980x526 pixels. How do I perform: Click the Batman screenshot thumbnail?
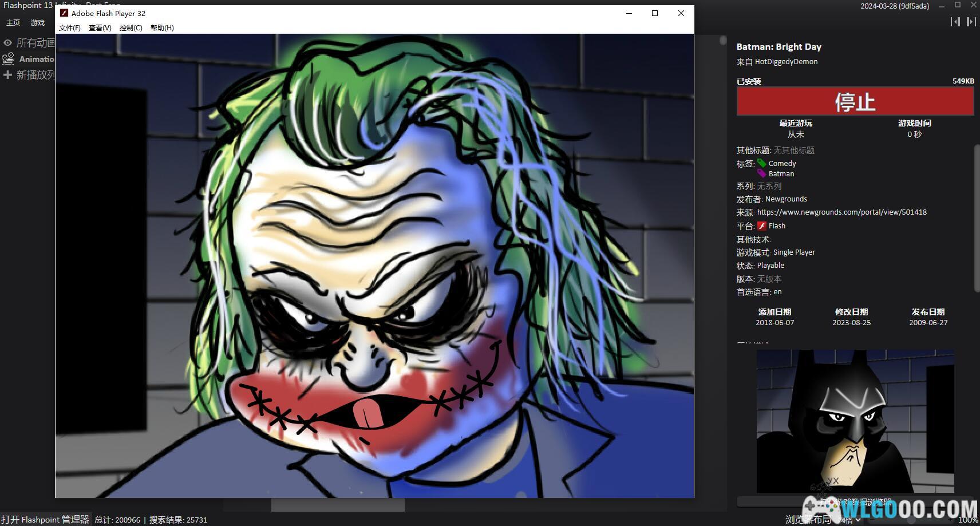(x=855, y=421)
